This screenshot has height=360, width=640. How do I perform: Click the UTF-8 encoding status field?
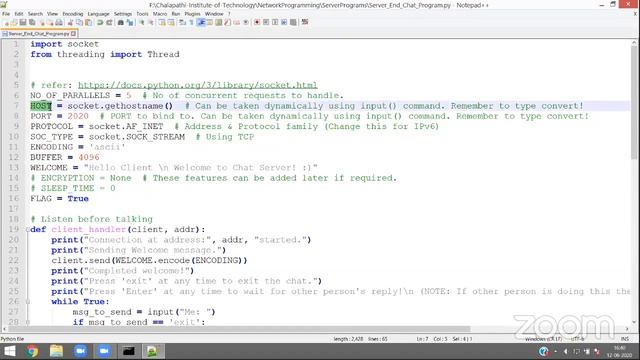(577, 339)
